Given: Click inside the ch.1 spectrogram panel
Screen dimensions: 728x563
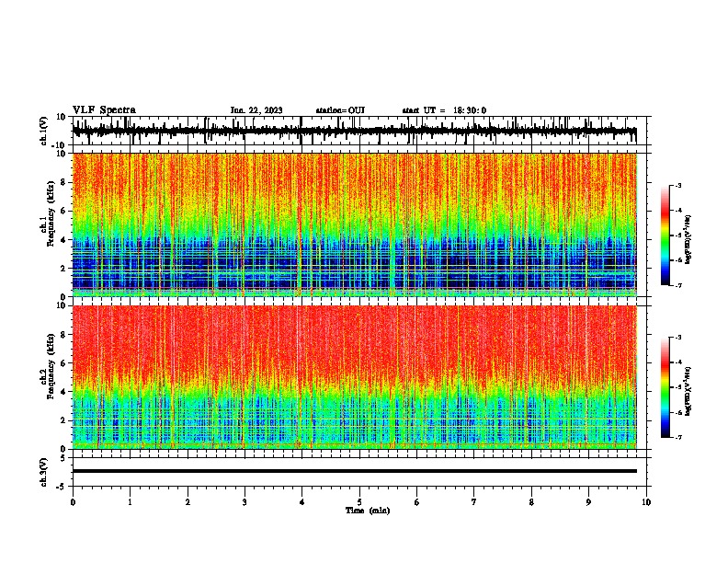Looking at the screenshot, I should pyautogui.click(x=354, y=224).
